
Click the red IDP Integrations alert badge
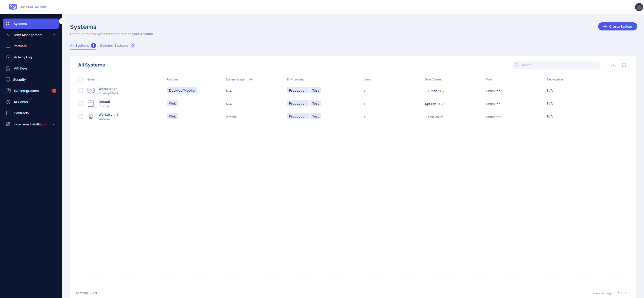54,91
